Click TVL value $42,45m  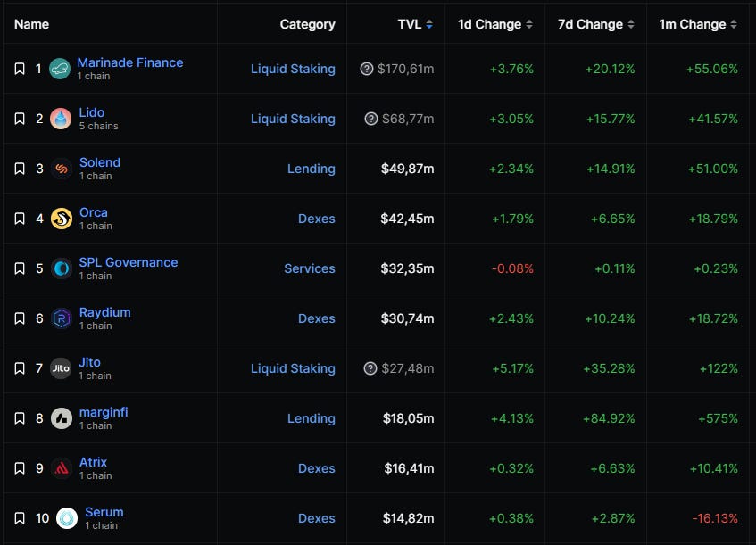(x=407, y=219)
